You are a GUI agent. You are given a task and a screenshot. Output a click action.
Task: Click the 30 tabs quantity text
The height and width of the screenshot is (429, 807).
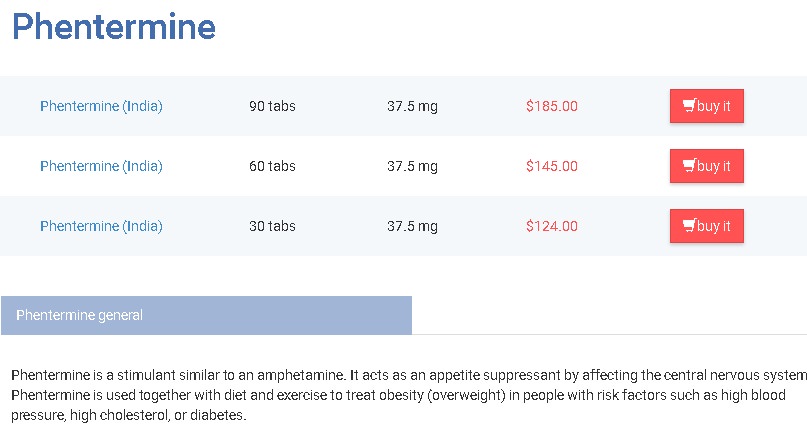[272, 226]
